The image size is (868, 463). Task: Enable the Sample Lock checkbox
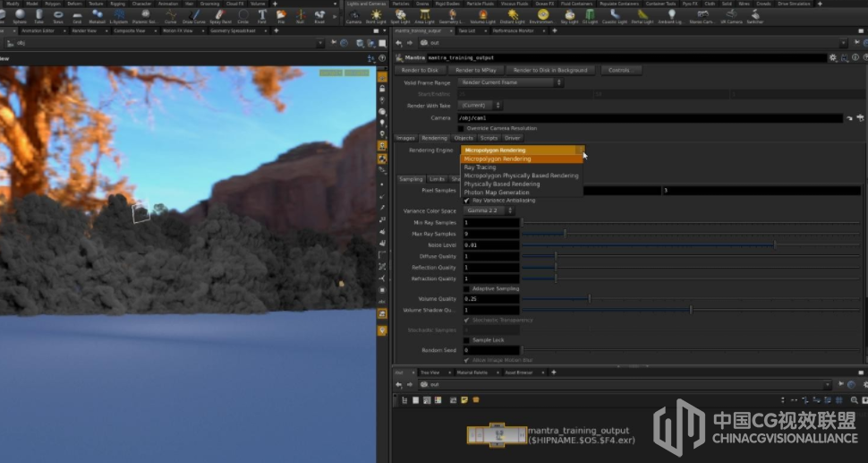coord(466,340)
